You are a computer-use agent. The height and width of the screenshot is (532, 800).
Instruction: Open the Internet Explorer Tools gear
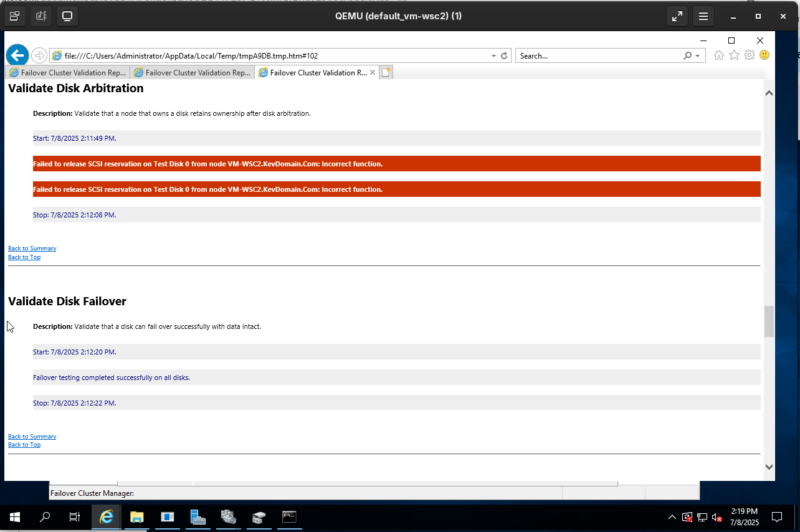tap(749, 55)
